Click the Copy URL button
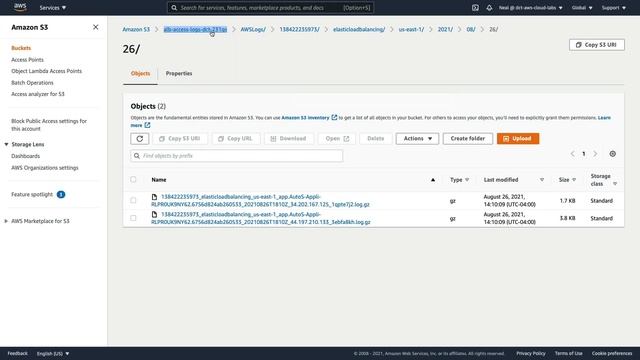 (x=236, y=139)
